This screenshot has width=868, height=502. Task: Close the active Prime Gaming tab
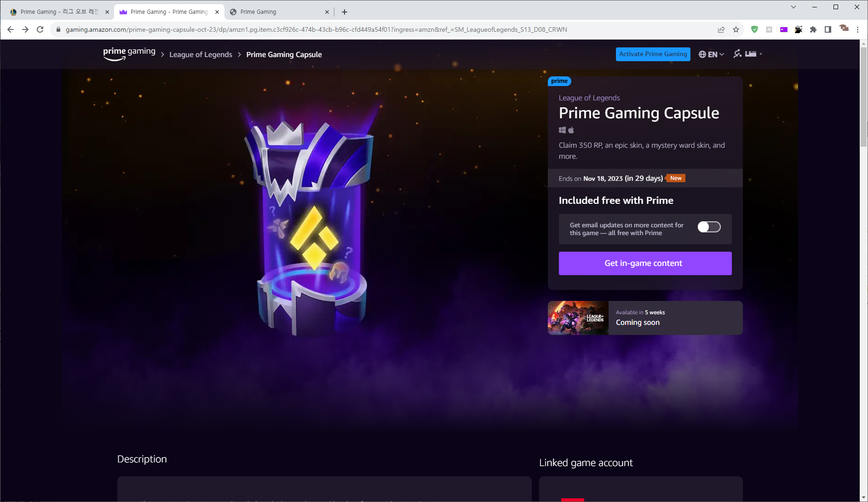[x=217, y=12]
